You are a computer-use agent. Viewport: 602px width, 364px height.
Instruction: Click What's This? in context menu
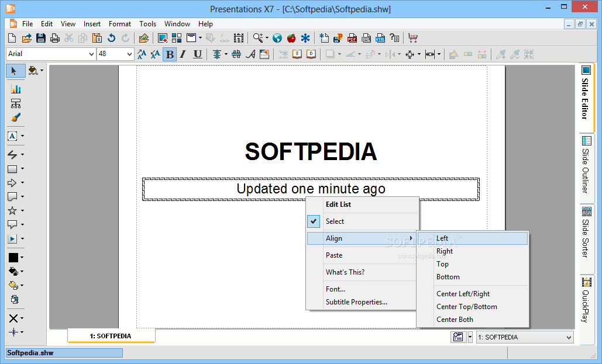pos(345,272)
